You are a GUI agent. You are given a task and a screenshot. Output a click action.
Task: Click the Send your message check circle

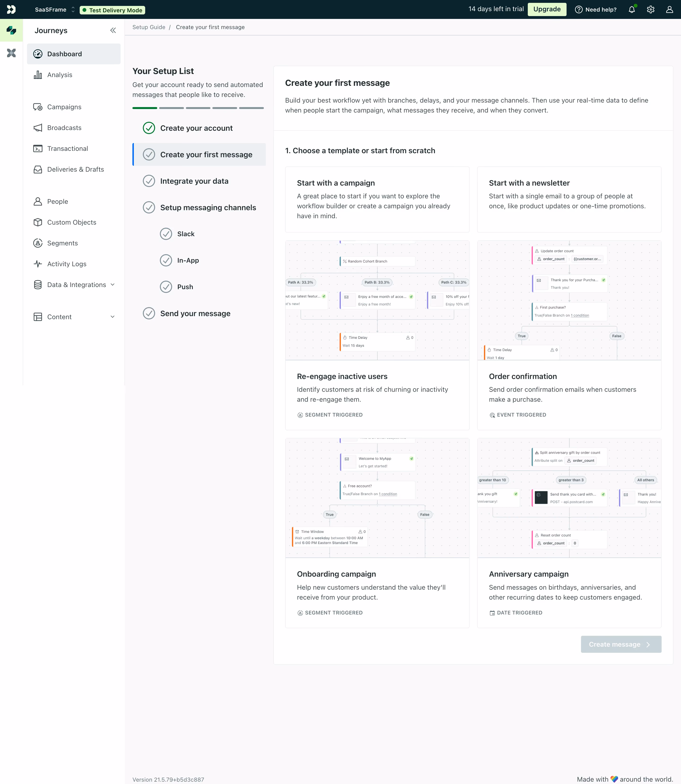click(148, 314)
